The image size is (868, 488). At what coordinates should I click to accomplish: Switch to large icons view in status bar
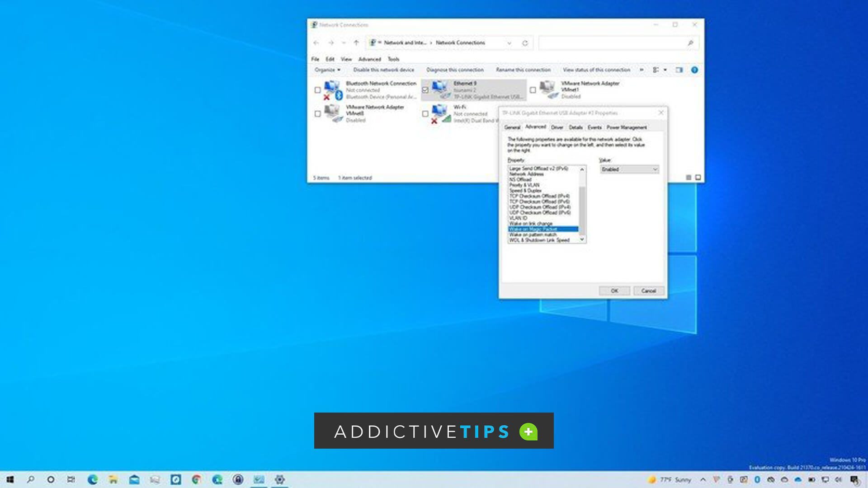tap(698, 178)
